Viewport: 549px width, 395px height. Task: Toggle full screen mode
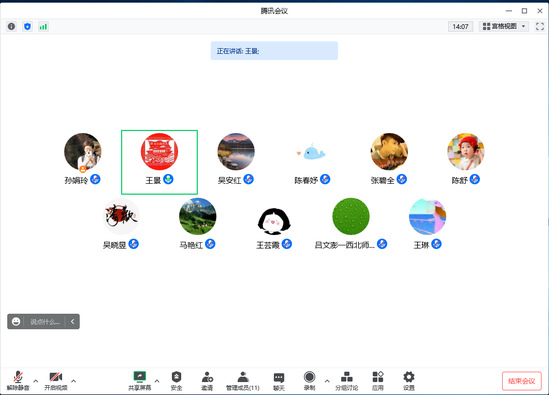[540, 26]
